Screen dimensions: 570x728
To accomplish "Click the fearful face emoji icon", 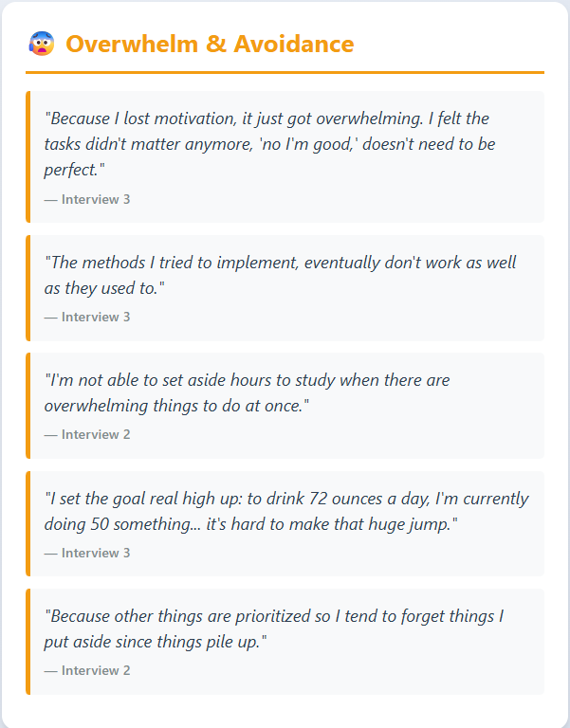I will (41, 44).
